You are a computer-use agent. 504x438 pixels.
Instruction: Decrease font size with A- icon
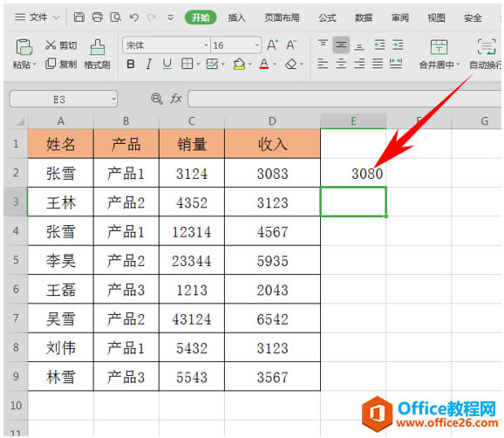[291, 45]
